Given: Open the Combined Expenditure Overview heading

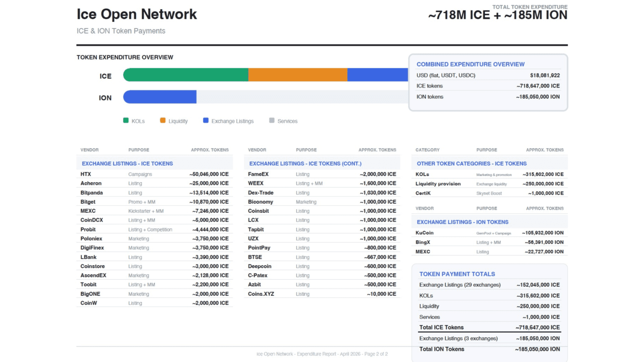Looking at the screenshot, I should [x=470, y=64].
